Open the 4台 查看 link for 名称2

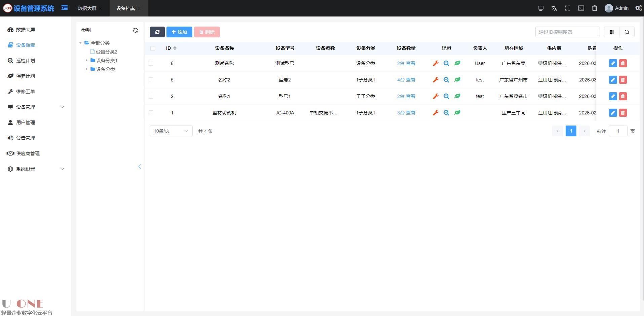(406, 80)
